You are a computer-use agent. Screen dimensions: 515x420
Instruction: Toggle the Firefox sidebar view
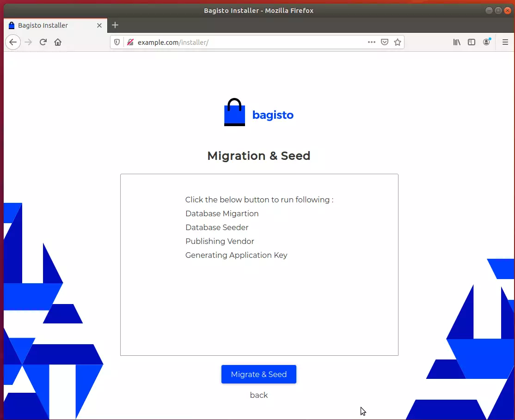point(472,42)
